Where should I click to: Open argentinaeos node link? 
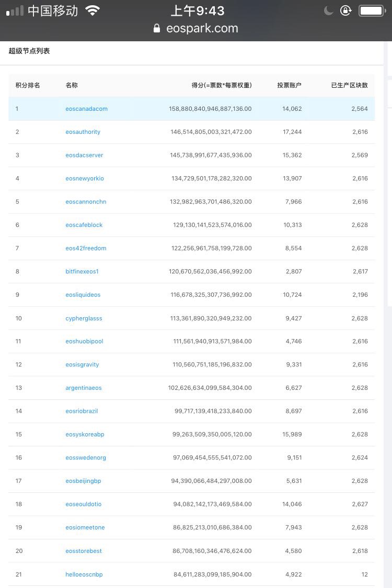(x=83, y=388)
